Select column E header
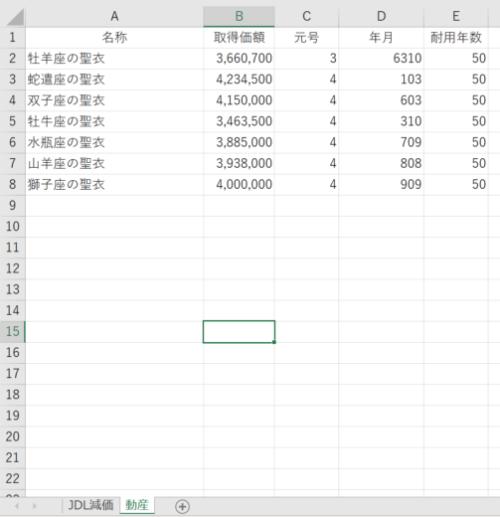This screenshot has width=500, height=517. tap(456, 16)
